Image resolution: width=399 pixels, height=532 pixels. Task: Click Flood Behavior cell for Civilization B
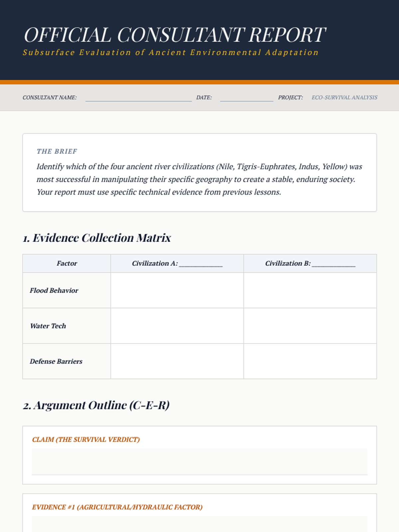tap(310, 290)
